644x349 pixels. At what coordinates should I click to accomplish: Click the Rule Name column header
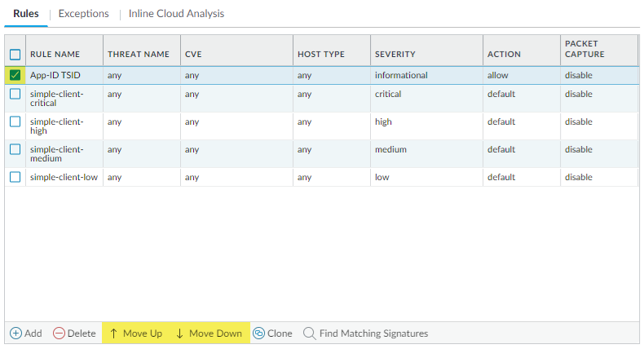click(x=55, y=55)
